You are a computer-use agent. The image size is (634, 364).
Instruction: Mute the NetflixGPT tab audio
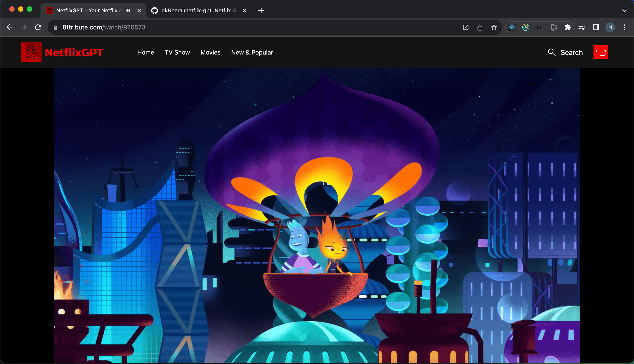tap(128, 11)
